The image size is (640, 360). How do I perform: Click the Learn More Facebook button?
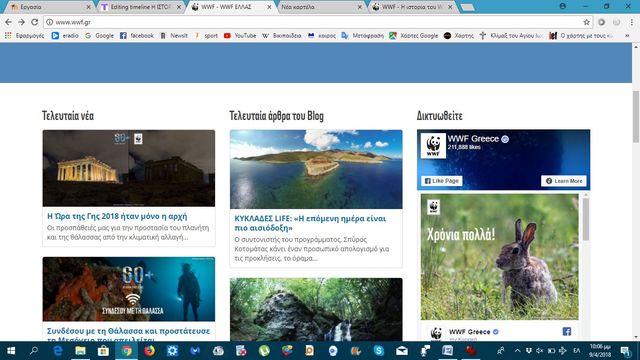click(x=564, y=181)
